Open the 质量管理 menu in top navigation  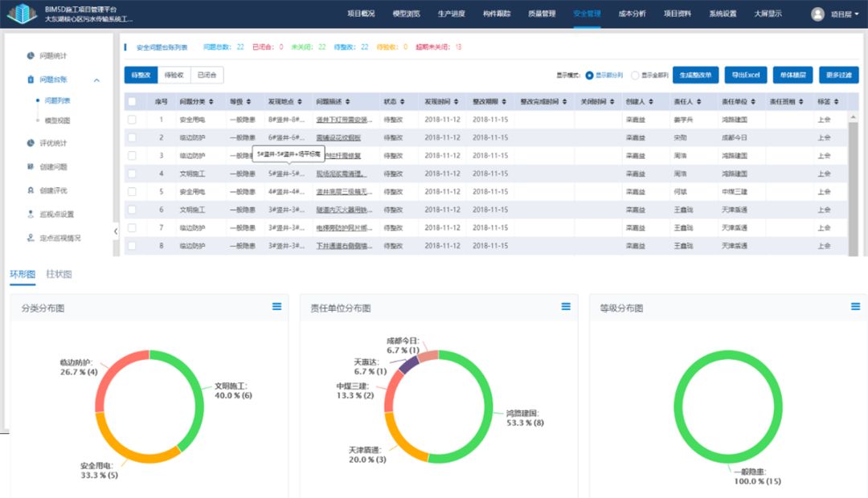pyautogui.click(x=543, y=13)
